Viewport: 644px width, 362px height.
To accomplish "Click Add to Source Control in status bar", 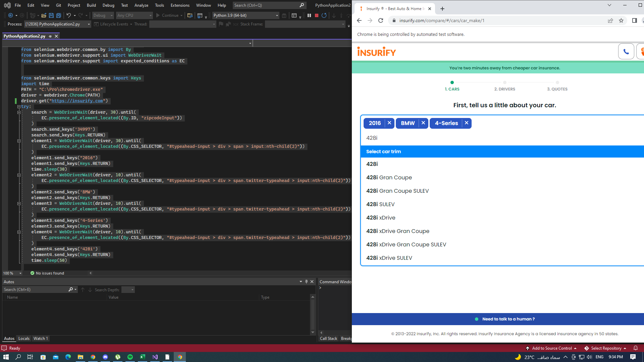I will coord(551,348).
